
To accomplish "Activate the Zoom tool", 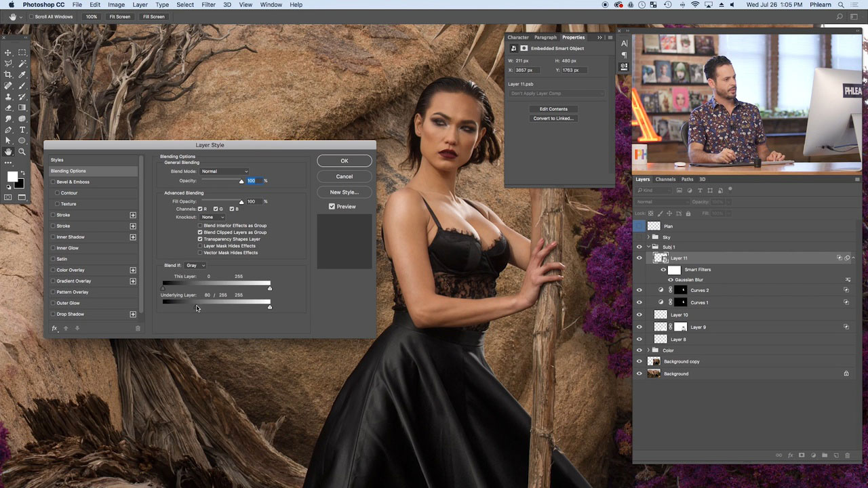I will (x=22, y=152).
